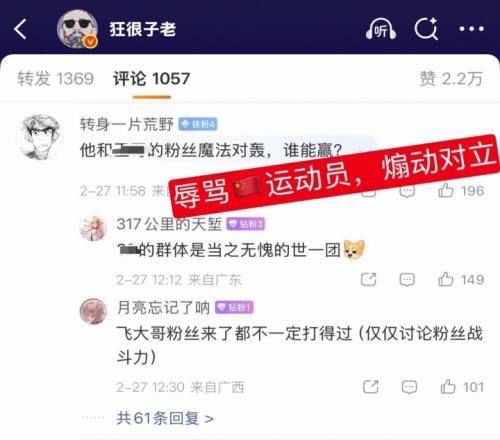Share the comment posted from 广东

tap(369, 279)
